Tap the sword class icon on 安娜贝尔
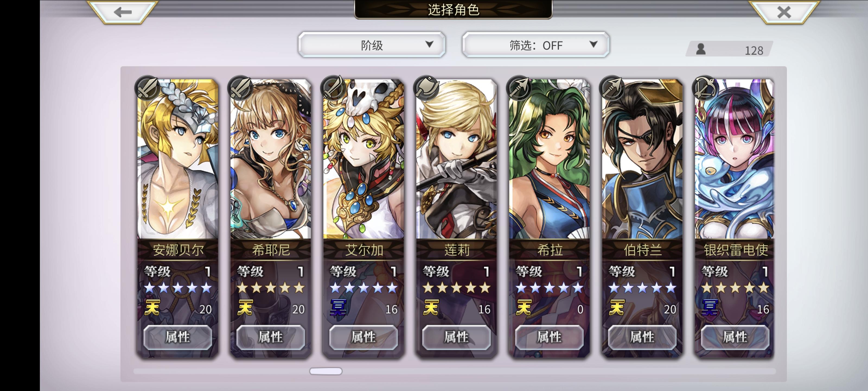The width and height of the screenshot is (868, 391). pos(148,88)
